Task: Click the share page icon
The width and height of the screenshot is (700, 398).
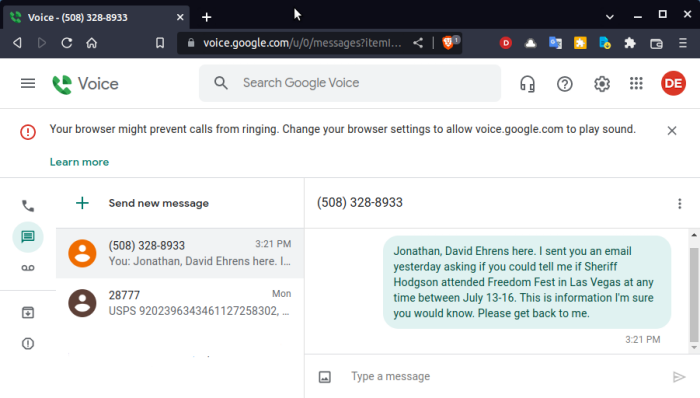Action: coord(418,43)
